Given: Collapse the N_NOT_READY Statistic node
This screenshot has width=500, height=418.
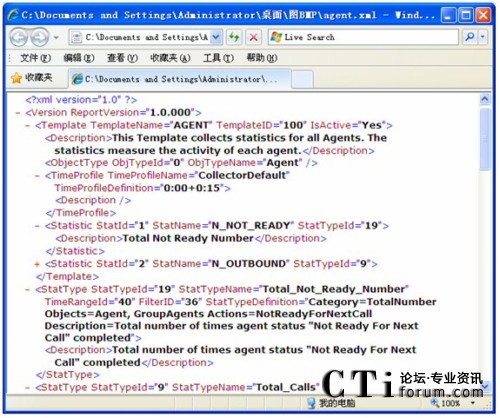Looking at the screenshot, I should pyautogui.click(x=37, y=226).
